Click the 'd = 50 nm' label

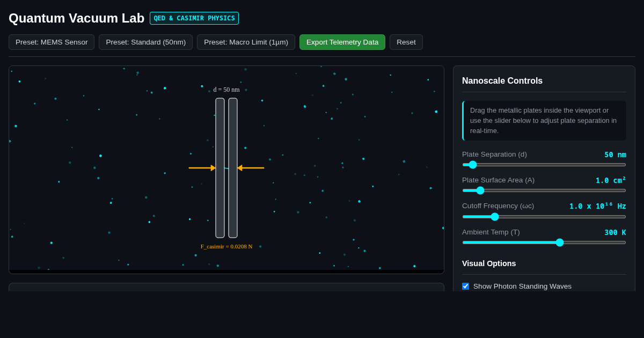pos(226,90)
